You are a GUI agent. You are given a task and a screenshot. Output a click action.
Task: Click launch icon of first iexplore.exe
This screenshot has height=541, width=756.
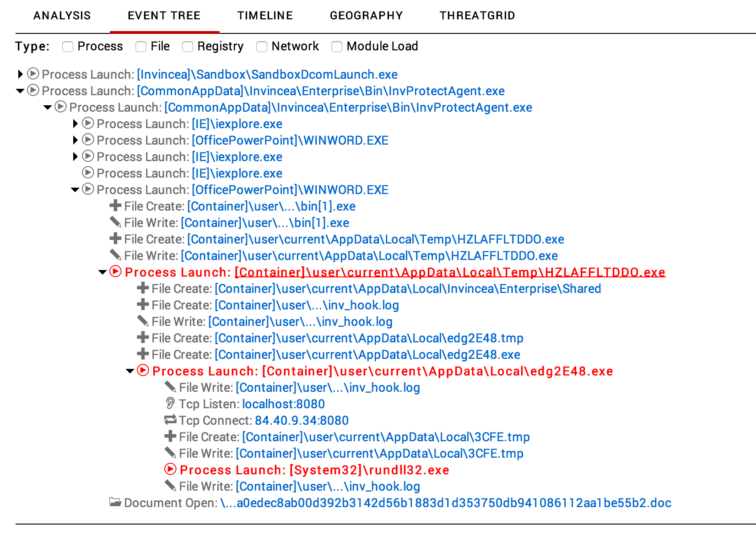pyautogui.click(x=88, y=123)
